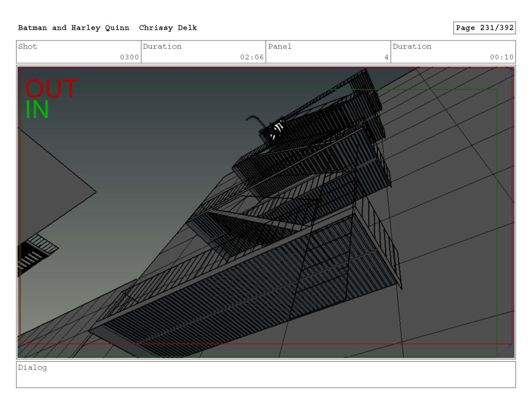Select the Duration label above "00:10"
The width and height of the screenshot is (532, 412).
[412, 46]
